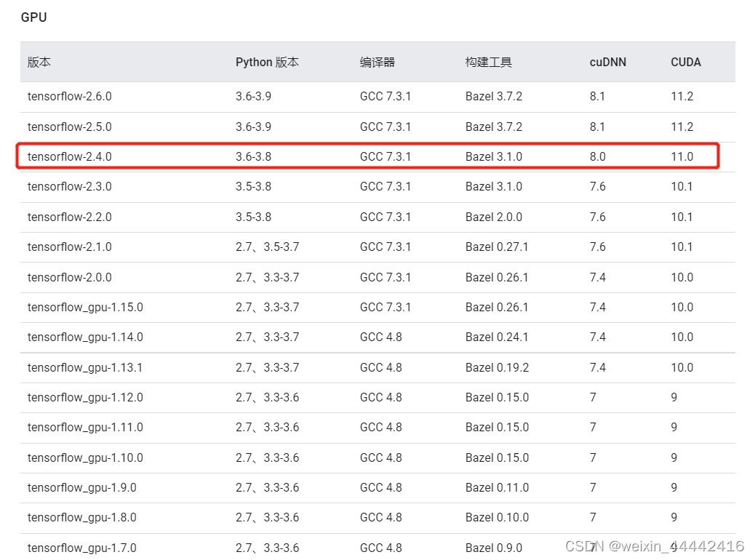Click cuDNN 7 in tensorflow_gpu-1.10.0 row
The width and height of the screenshot is (755, 560).
click(x=594, y=458)
